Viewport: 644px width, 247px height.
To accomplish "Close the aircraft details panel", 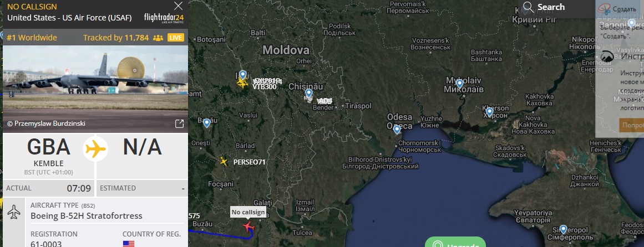I will coord(178,6).
